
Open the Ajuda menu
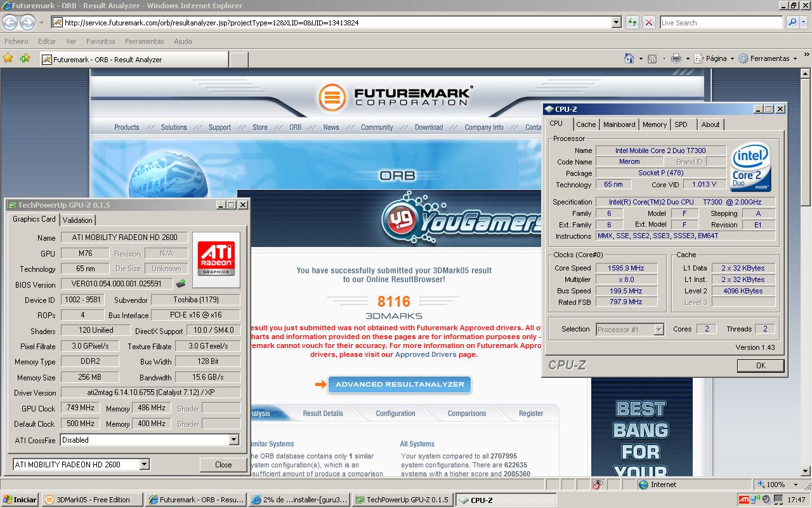183,41
